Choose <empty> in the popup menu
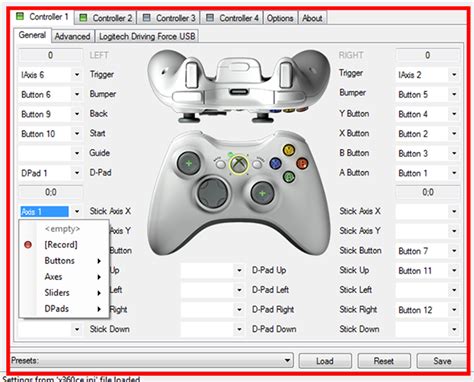This screenshot has height=382, width=474. [x=62, y=229]
